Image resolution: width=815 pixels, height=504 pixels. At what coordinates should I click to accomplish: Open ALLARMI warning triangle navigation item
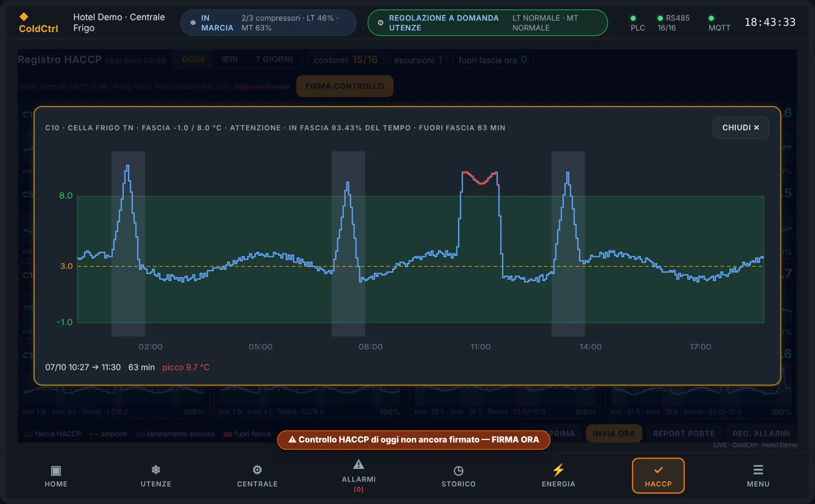[x=358, y=476]
